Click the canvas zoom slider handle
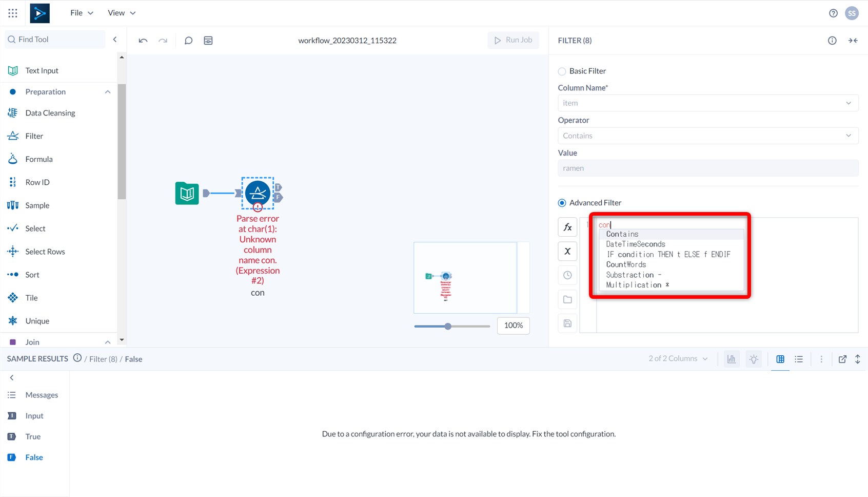This screenshot has height=497, width=868. pos(448,326)
